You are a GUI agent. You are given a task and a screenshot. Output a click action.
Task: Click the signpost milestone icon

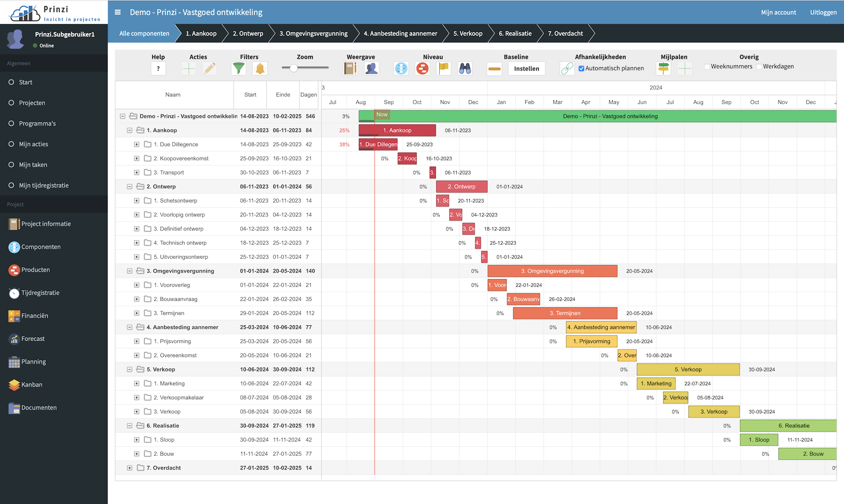click(x=663, y=68)
